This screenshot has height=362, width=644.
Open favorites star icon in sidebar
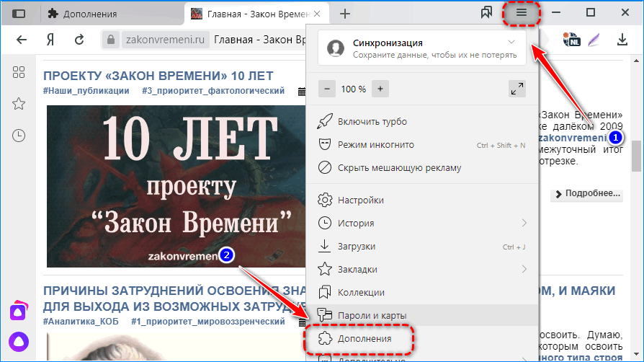19,104
